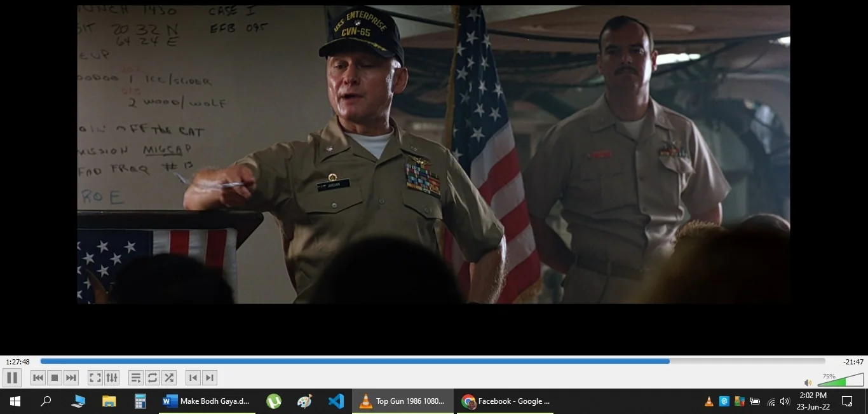868x414 pixels.
Task: Show the VLC playlist
Action: coord(136,378)
